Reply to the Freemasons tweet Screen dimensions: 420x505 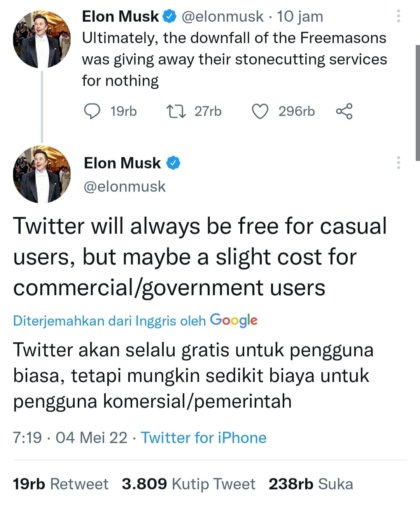coord(92,111)
